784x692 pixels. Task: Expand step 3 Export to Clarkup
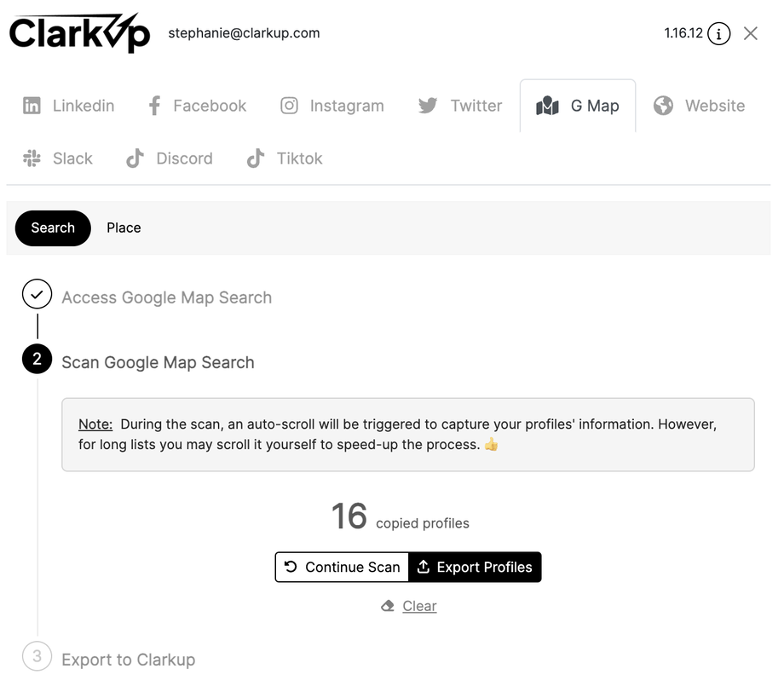128,660
